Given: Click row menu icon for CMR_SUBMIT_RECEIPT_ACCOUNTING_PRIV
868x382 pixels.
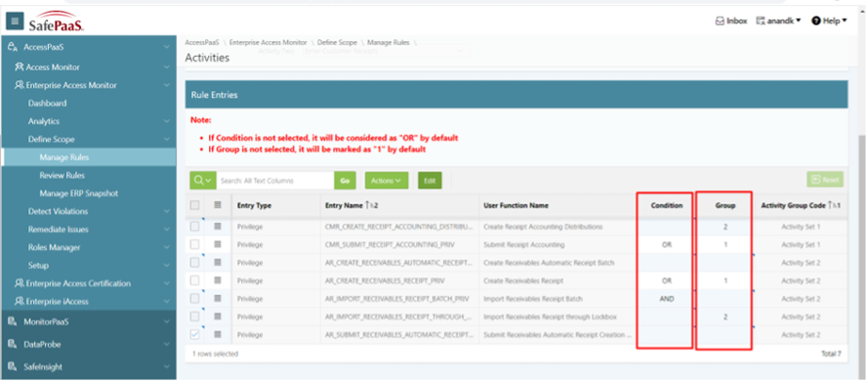Looking at the screenshot, I should pos(218,244).
